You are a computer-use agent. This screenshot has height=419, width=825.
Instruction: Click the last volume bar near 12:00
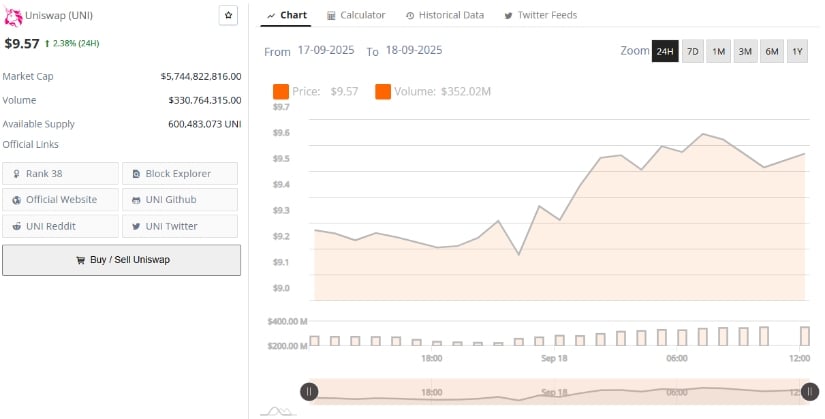click(805, 336)
